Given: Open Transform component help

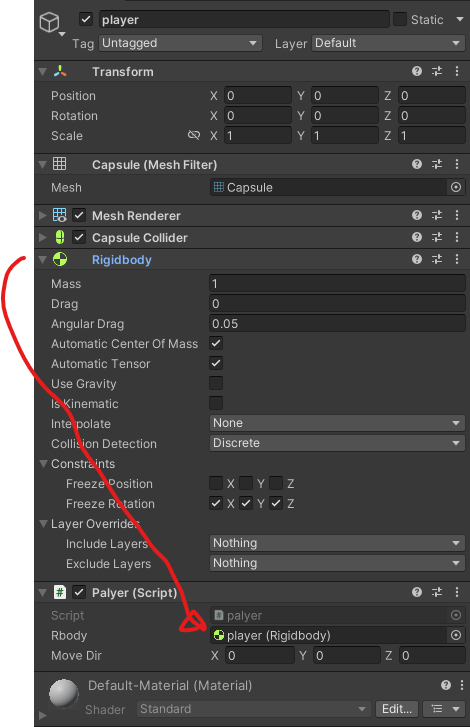Looking at the screenshot, I should (417, 71).
